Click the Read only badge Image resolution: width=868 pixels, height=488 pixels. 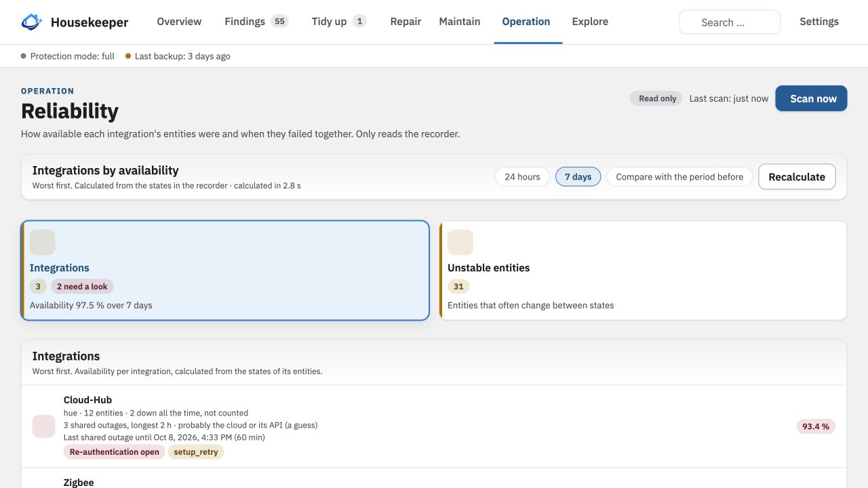[x=657, y=98]
